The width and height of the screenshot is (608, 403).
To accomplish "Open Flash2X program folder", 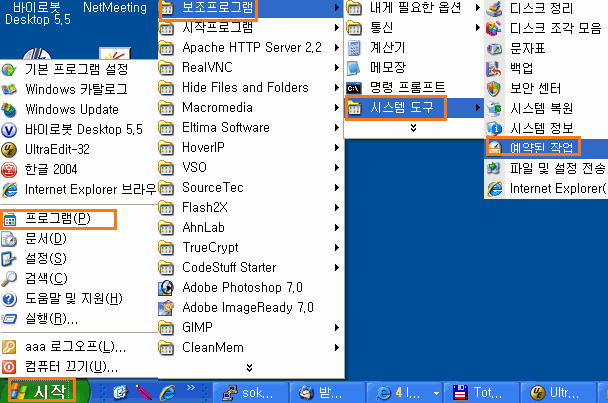I will click(x=251, y=208).
